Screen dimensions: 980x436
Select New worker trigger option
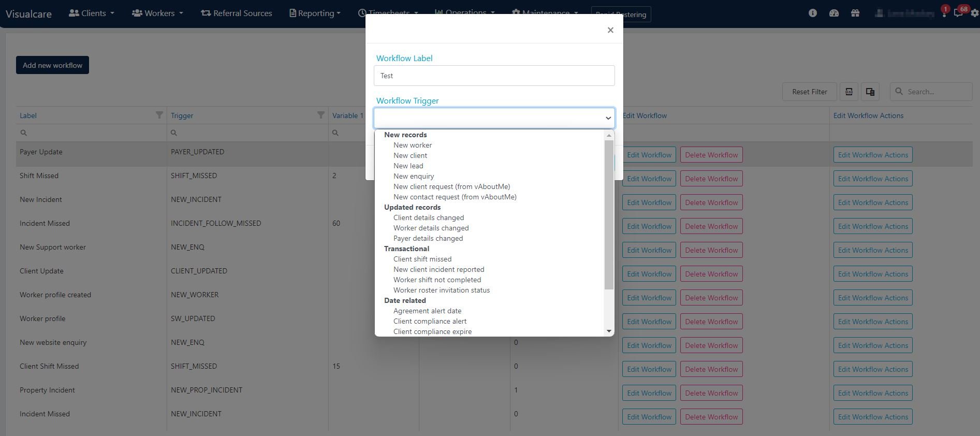click(x=412, y=145)
